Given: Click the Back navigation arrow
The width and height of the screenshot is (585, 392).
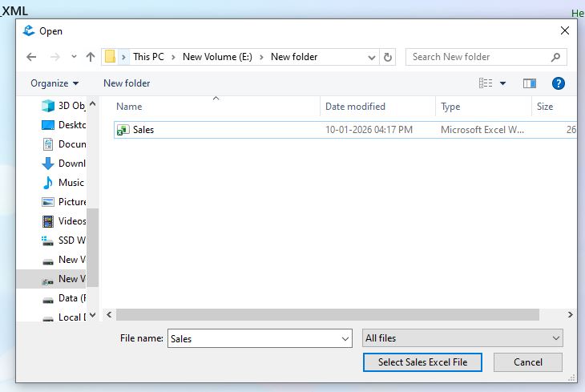Looking at the screenshot, I should 31,57.
